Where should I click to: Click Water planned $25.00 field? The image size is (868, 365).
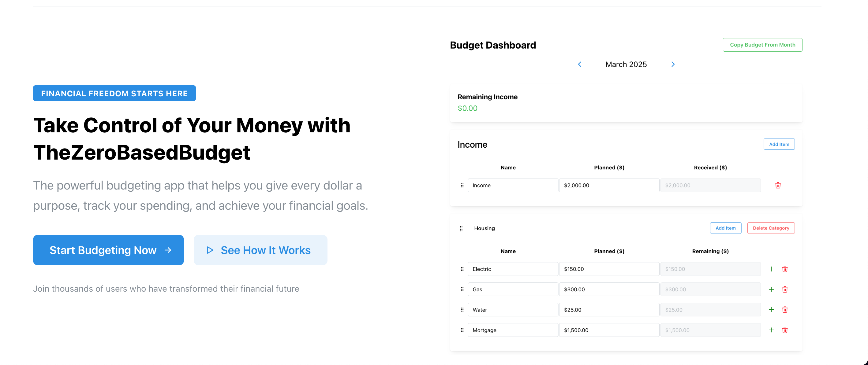tap(609, 310)
